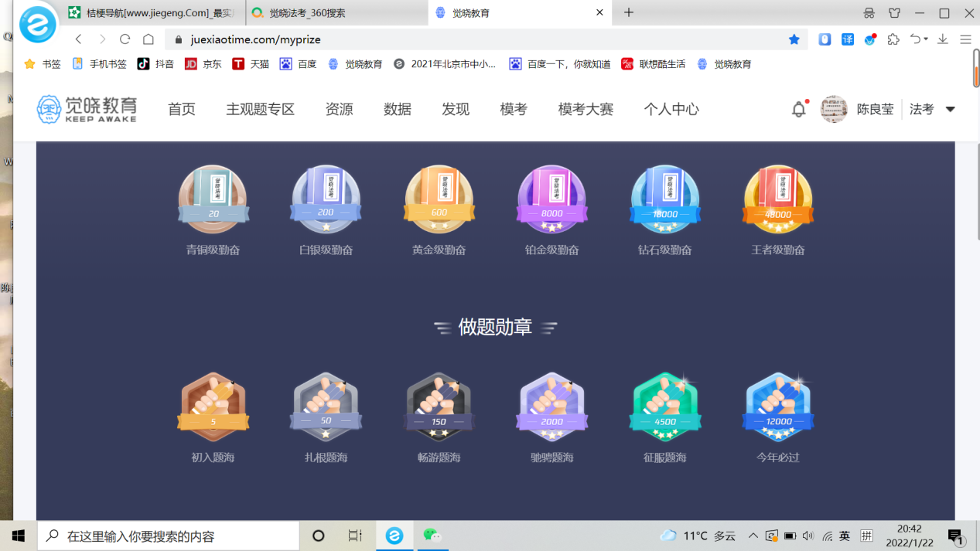Click the username 陈良莹
This screenshot has width=980, height=551.
[x=876, y=109]
